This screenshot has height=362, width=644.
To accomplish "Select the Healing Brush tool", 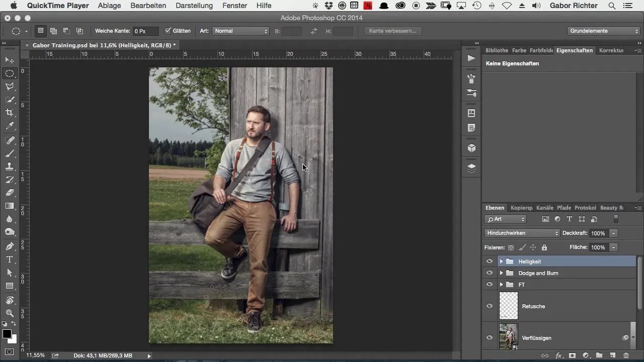I will click(x=10, y=140).
